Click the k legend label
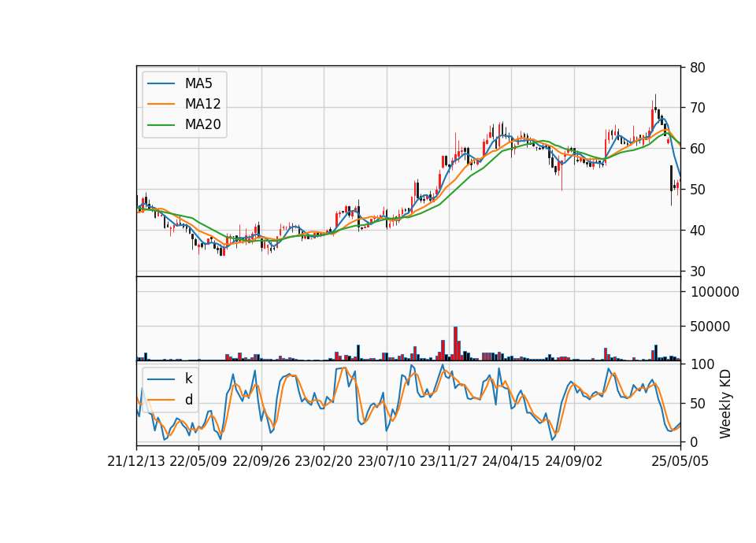This screenshot has height=543, width=756. 188,379
